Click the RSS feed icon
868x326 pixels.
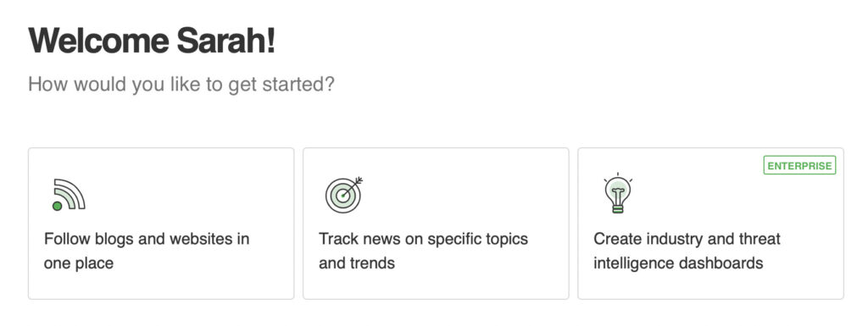[x=69, y=195]
